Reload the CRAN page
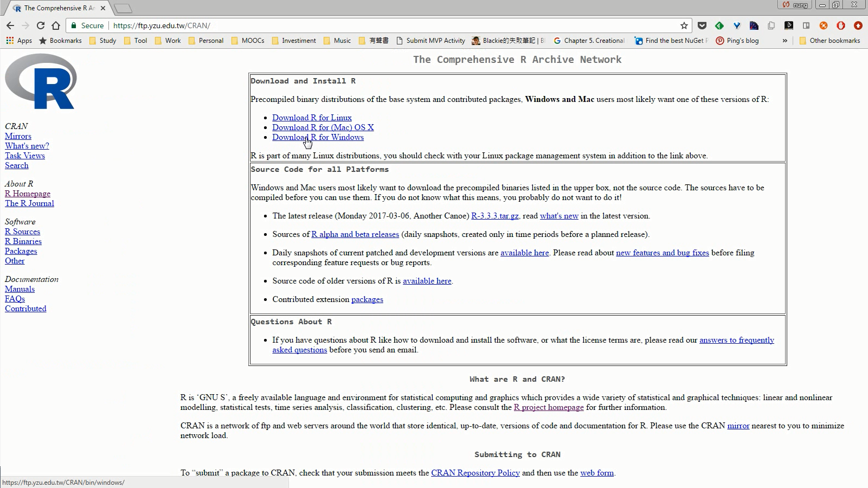The height and width of the screenshot is (488, 868). (x=41, y=25)
